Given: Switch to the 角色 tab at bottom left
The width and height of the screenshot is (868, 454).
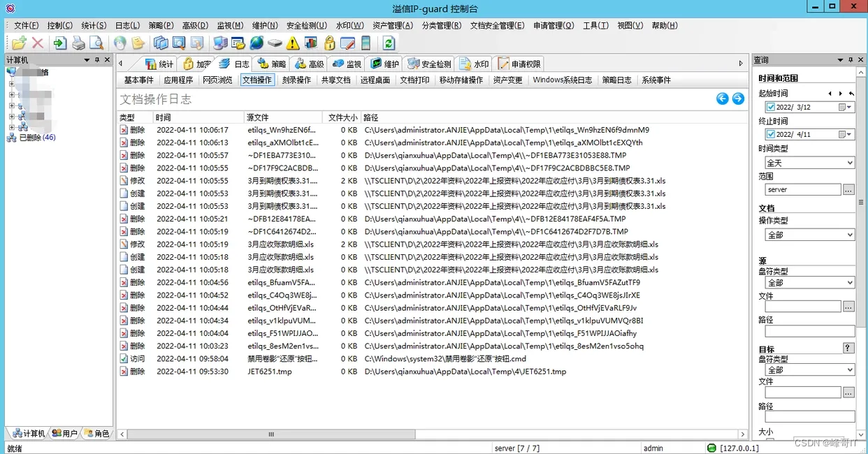Looking at the screenshot, I should coord(96,434).
